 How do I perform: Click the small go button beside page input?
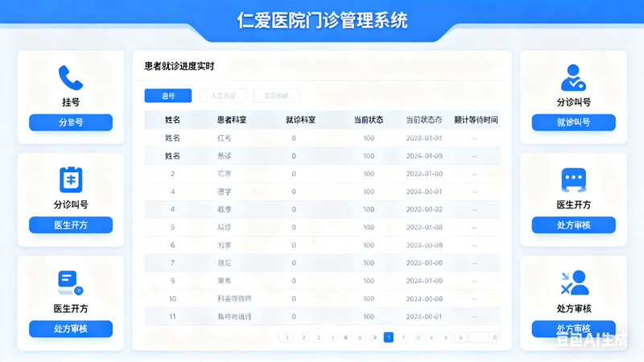[495, 337]
